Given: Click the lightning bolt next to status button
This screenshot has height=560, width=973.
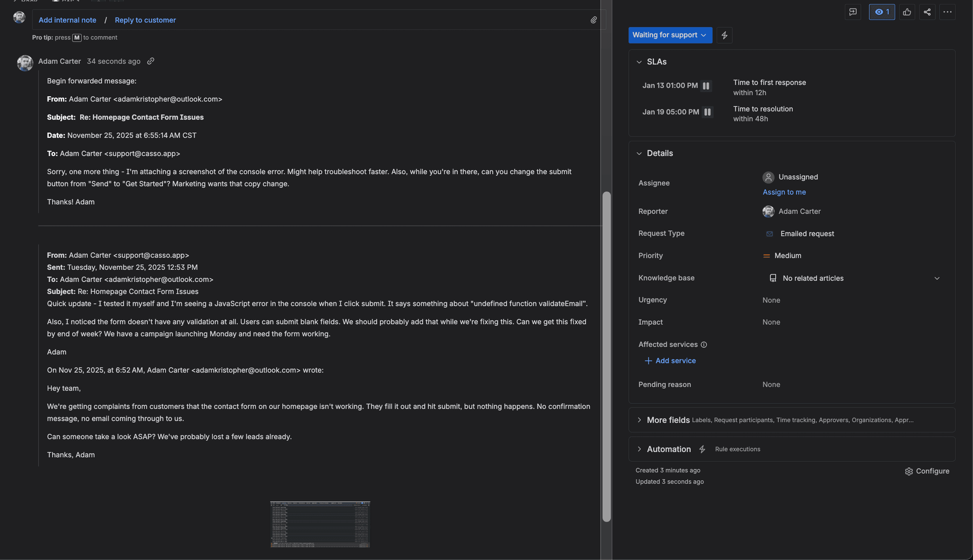Looking at the screenshot, I should (x=724, y=35).
